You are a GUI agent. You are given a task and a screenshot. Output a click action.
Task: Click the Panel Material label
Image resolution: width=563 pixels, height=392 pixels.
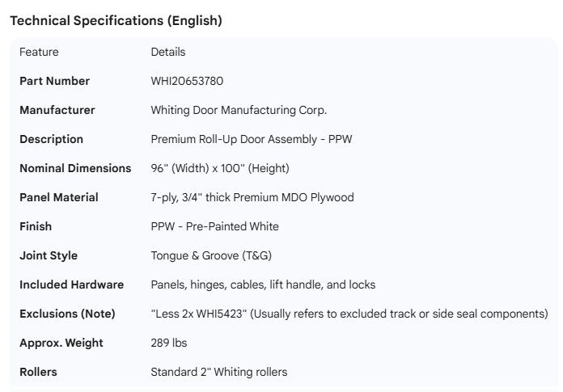click(59, 197)
